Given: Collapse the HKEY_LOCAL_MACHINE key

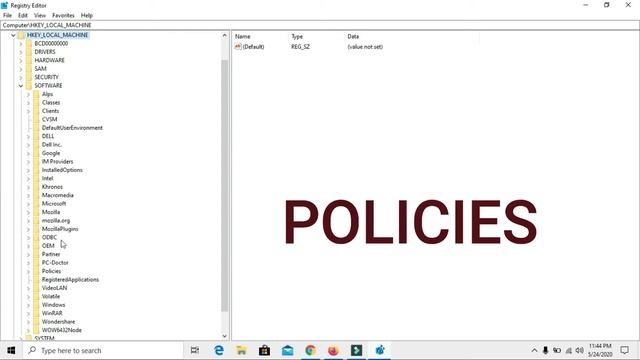Looking at the screenshot, I should [13, 35].
